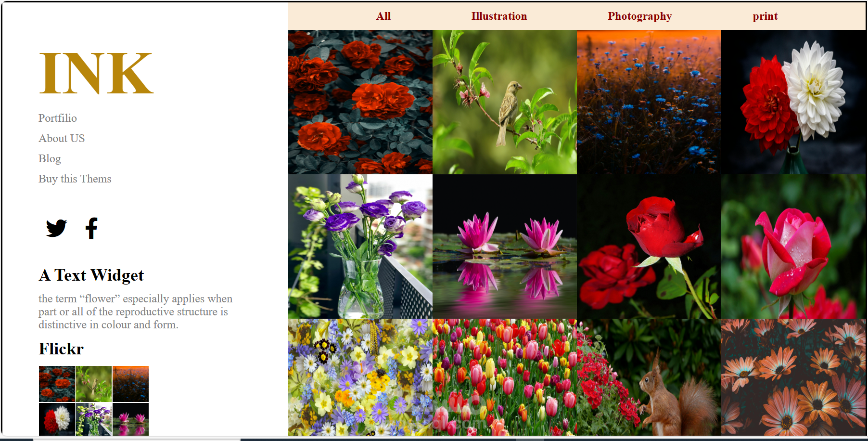
Task: Select the All filter tab
Action: click(x=383, y=16)
